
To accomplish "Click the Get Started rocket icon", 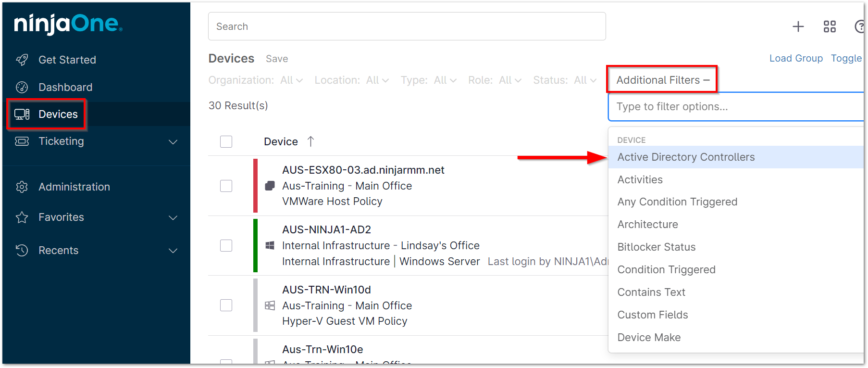I will [22, 60].
